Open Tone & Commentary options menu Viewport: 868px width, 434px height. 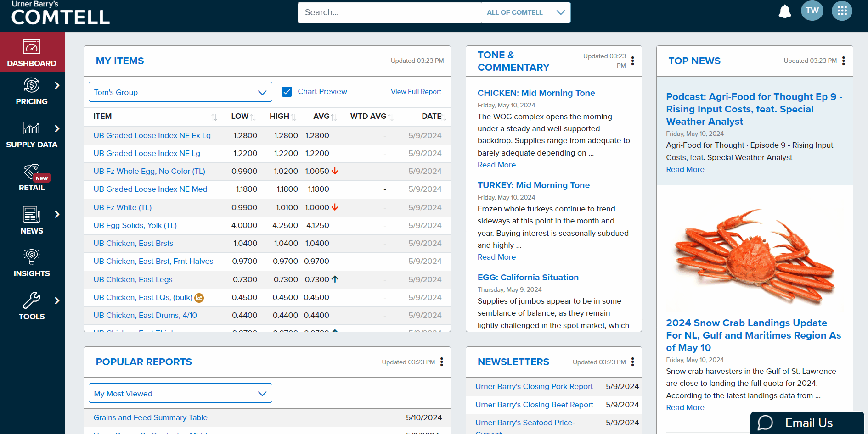(633, 61)
